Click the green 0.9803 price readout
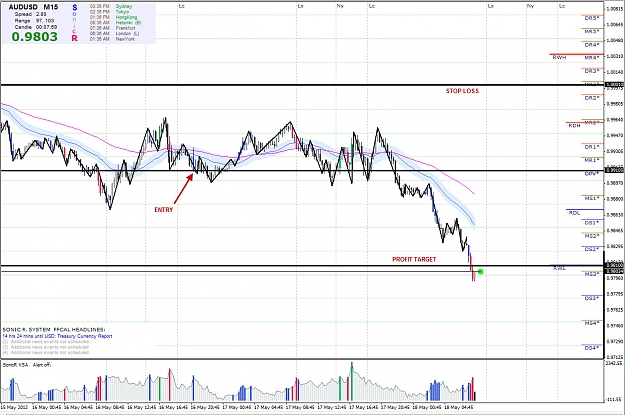The height and width of the screenshot is (415, 625). click(x=35, y=37)
